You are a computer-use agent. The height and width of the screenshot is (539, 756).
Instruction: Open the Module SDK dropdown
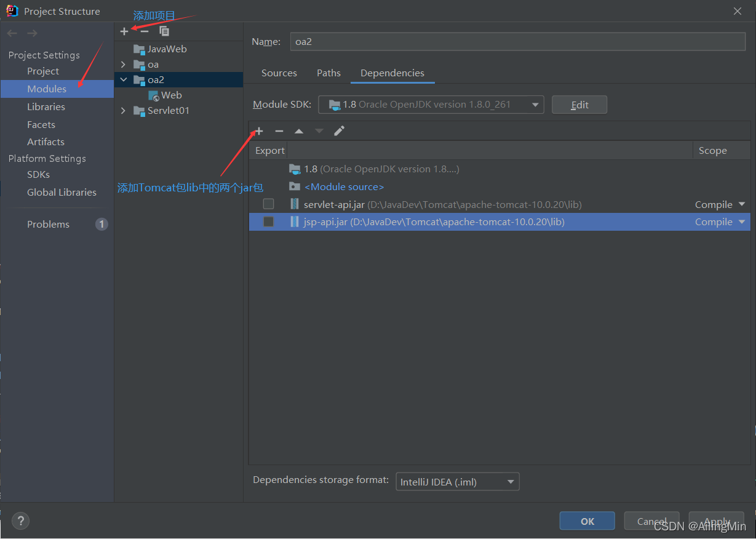click(x=431, y=105)
